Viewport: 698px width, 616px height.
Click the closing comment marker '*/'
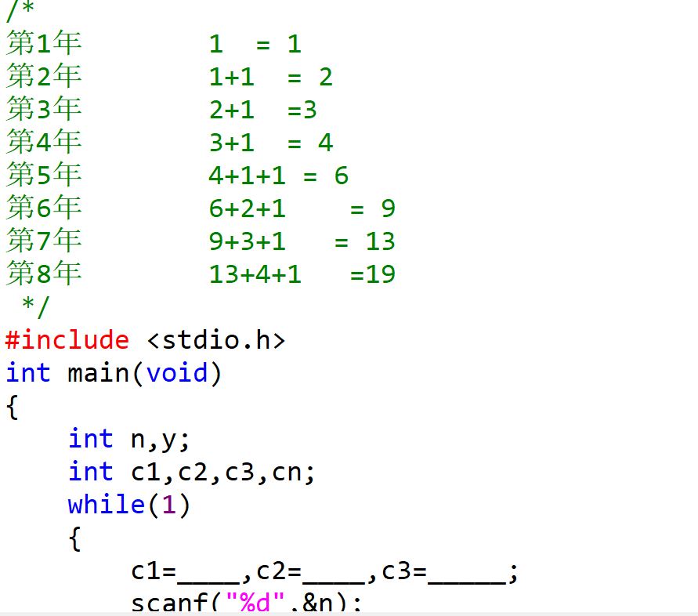35,307
